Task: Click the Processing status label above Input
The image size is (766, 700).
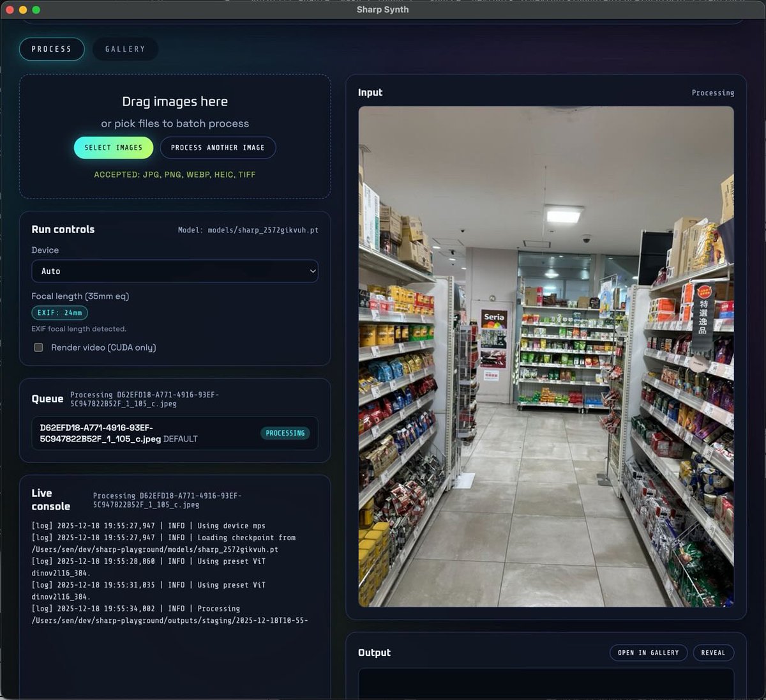Action: click(x=713, y=93)
